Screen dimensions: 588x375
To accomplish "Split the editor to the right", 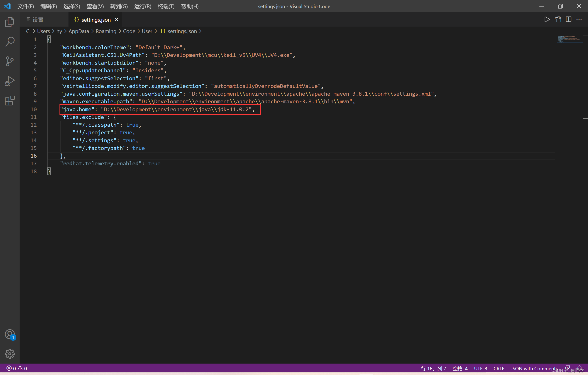I will coord(568,20).
